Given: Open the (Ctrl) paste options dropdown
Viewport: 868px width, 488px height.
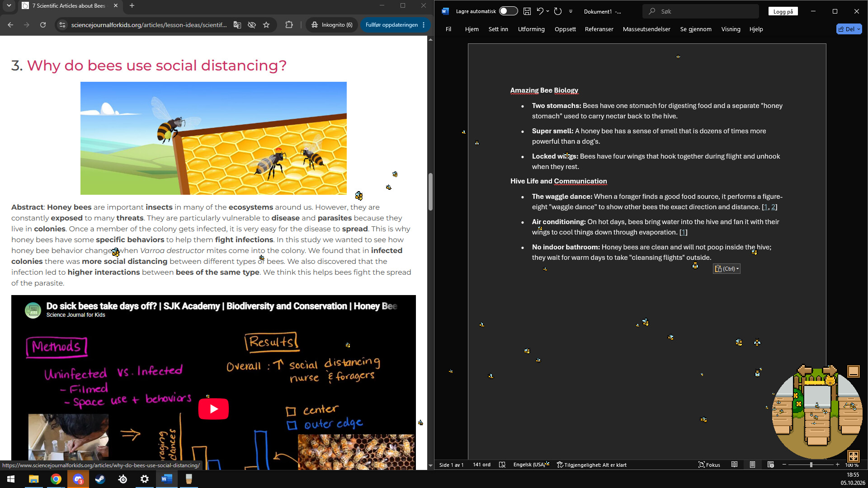Looking at the screenshot, I should pos(726,269).
